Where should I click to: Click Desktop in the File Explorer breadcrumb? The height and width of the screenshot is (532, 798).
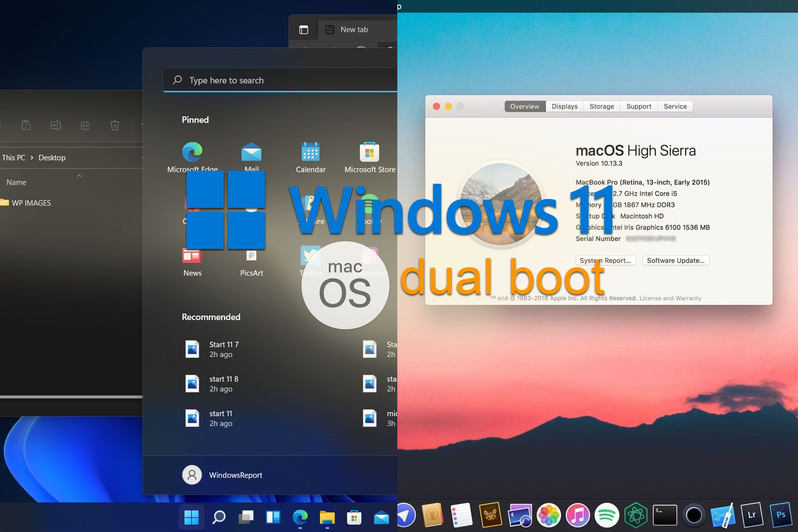click(52, 158)
